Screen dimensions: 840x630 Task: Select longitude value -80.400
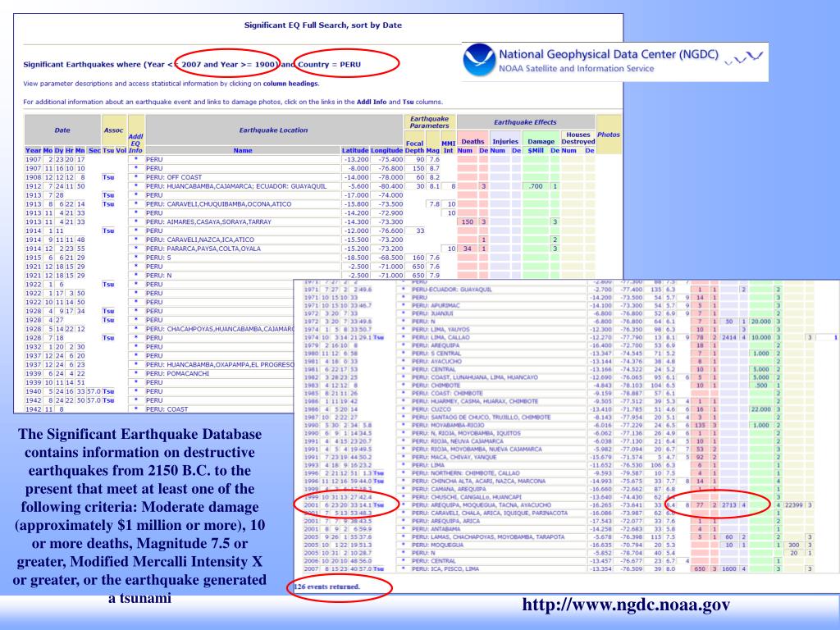pos(390,186)
